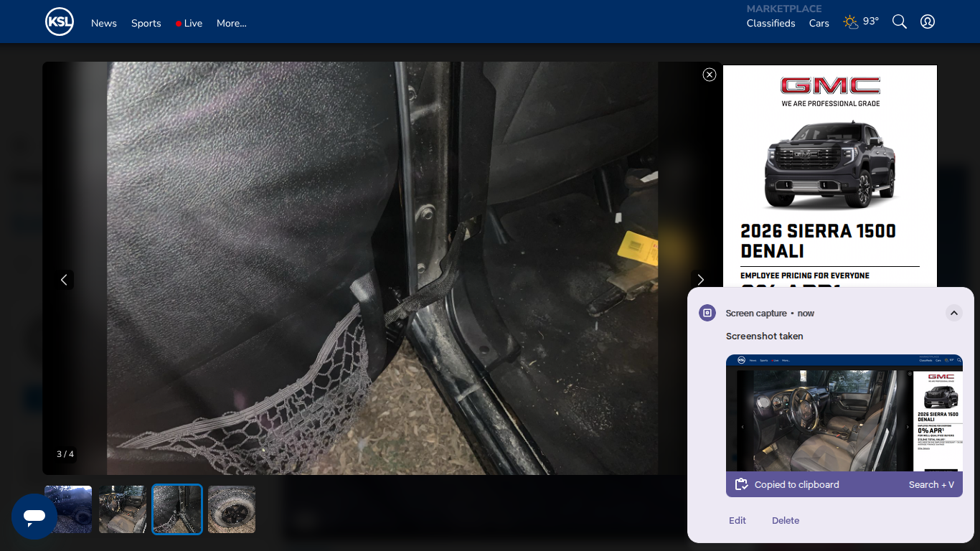Go to Live broadcast link
The height and width of the screenshot is (551, 980).
[x=189, y=23]
